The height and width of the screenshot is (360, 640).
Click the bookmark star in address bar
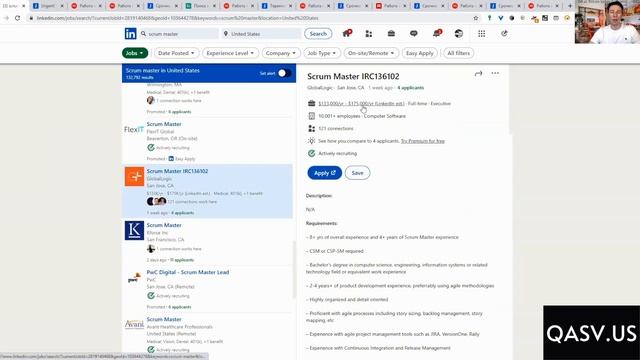[476, 18]
